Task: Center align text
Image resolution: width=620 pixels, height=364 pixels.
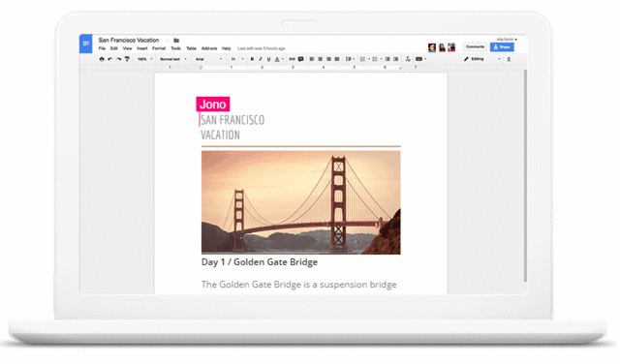Action: pyautogui.click(x=321, y=59)
